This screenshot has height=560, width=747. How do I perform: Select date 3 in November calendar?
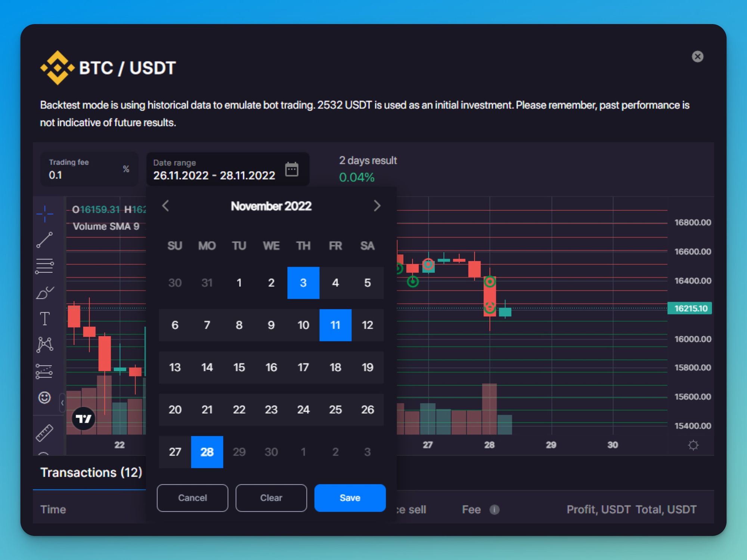coord(302,283)
